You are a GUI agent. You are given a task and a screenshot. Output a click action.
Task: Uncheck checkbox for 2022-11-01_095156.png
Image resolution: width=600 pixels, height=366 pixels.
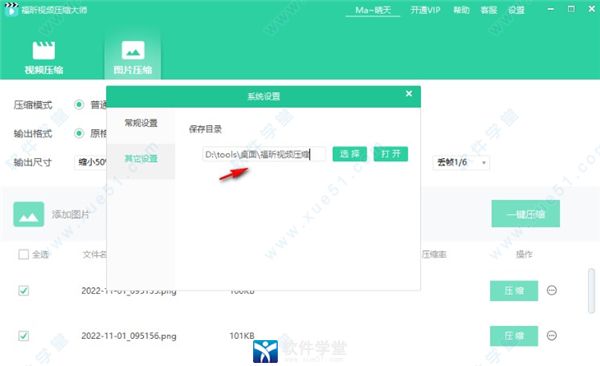[23, 336]
